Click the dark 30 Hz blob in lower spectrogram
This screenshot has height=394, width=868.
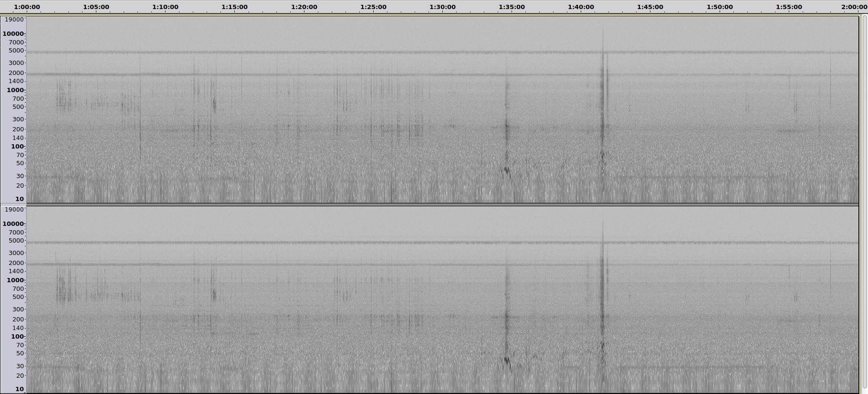[507, 361]
